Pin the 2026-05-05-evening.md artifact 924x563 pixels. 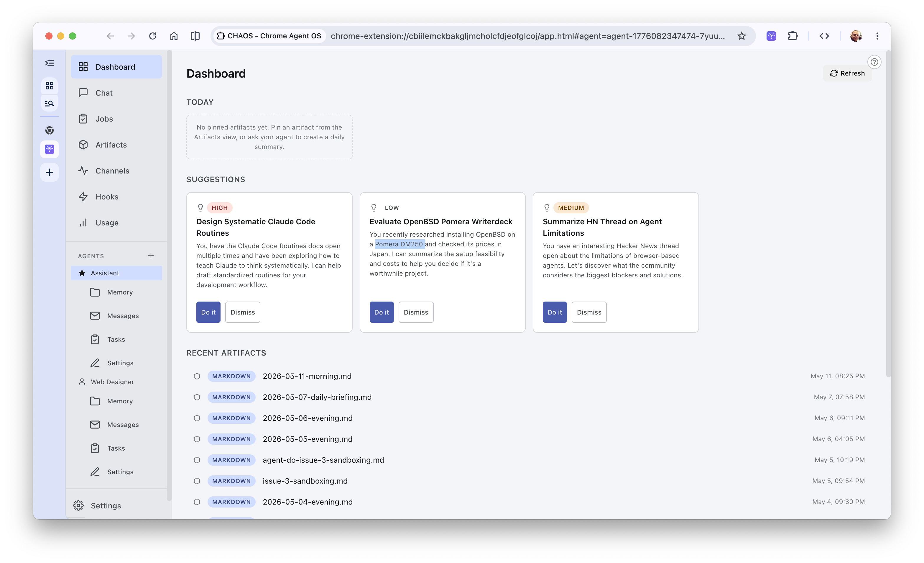(x=197, y=439)
